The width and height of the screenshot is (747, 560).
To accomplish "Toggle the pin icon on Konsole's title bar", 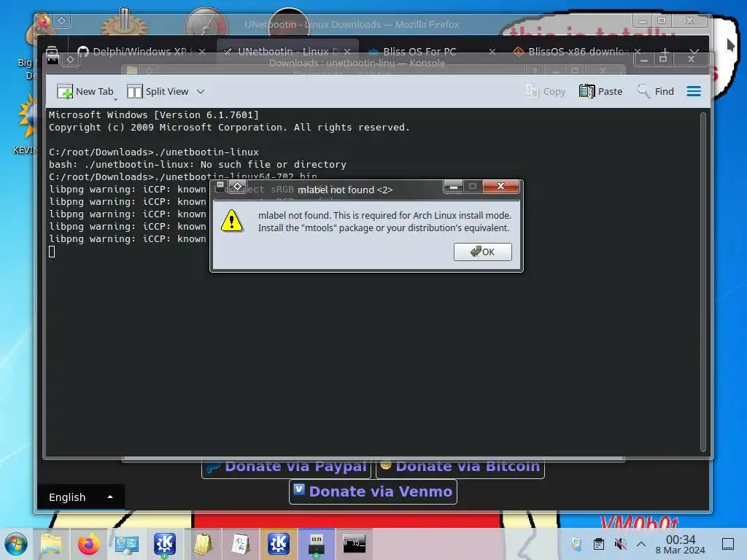I will 71,60.
